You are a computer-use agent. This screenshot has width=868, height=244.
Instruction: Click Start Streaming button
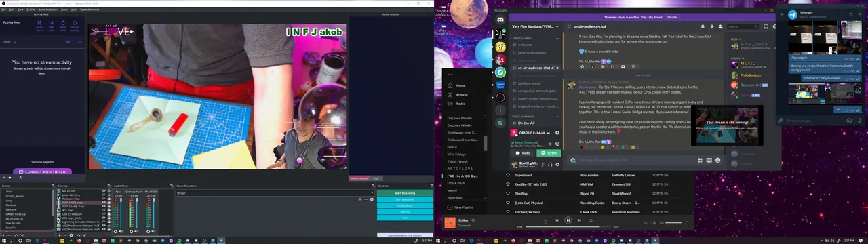405,193
